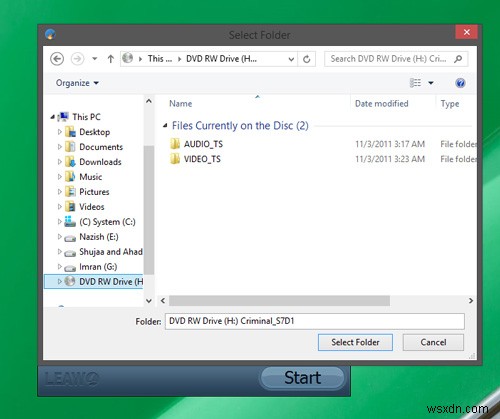Screen dimensions: 500x419
Task: Refresh the current folder view
Action: tap(307, 59)
